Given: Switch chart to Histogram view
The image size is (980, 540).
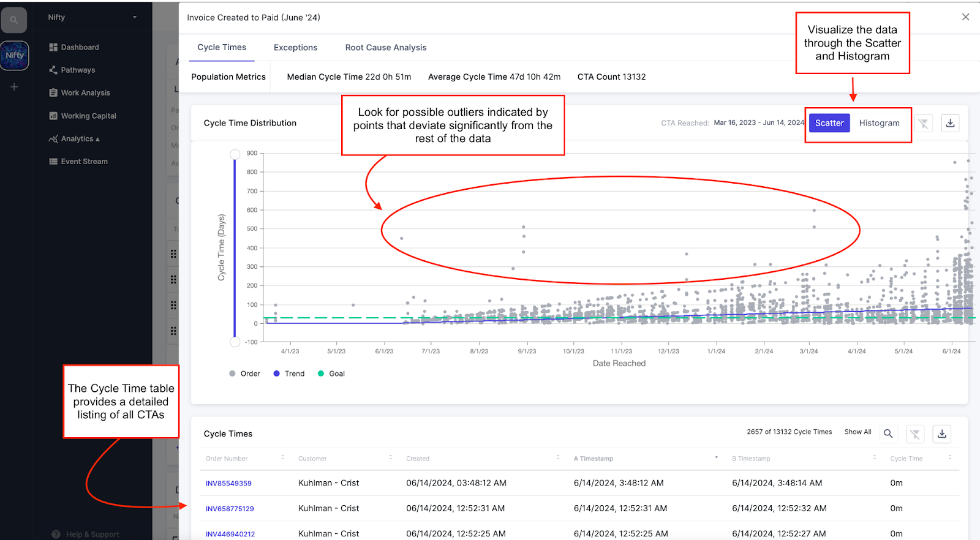Looking at the screenshot, I should tap(879, 123).
